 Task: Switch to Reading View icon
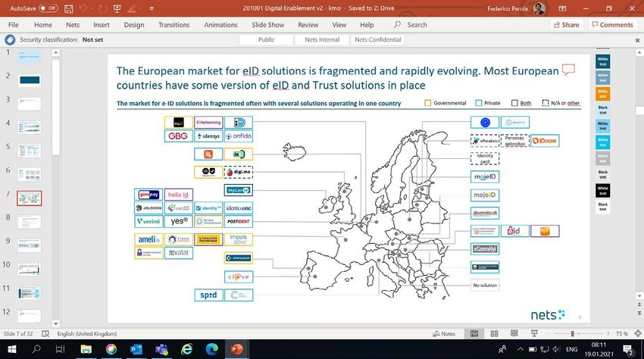[x=514, y=333]
